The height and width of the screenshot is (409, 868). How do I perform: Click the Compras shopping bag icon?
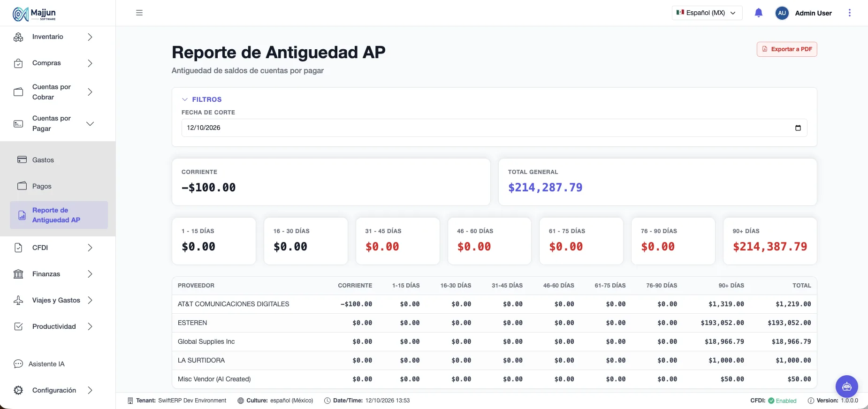18,63
